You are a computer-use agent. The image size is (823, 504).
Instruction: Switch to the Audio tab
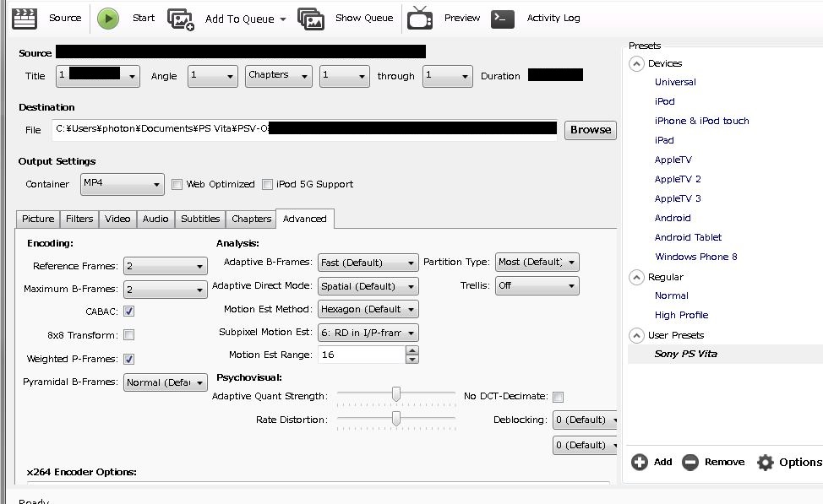[x=155, y=219]
